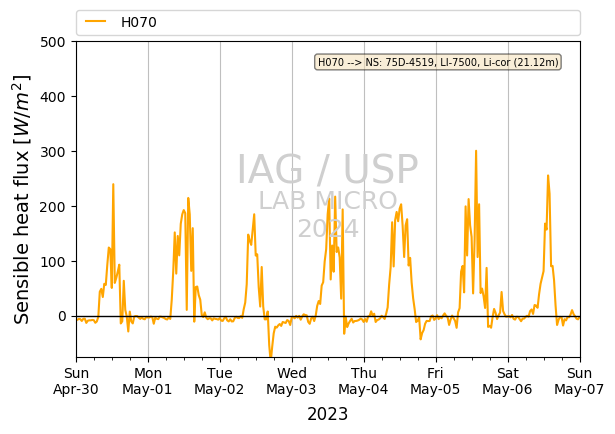
Task: Click the 2023 x-axis title
Action: point(328,414)
